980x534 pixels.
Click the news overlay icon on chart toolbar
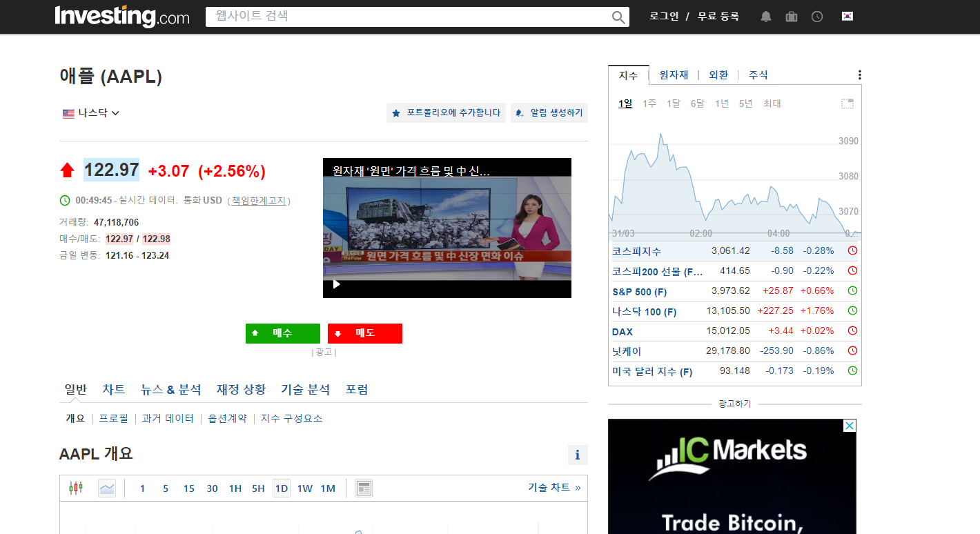tap(364, 488)
